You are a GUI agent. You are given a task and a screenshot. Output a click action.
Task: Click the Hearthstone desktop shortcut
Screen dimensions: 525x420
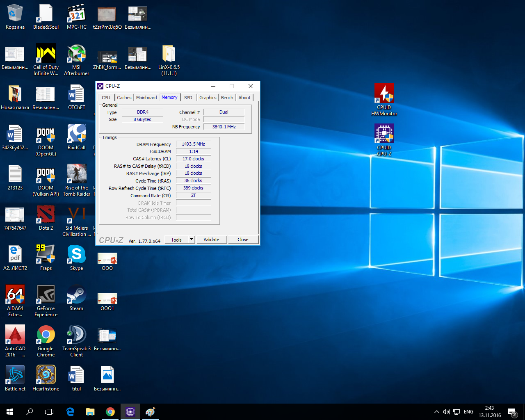46,376
